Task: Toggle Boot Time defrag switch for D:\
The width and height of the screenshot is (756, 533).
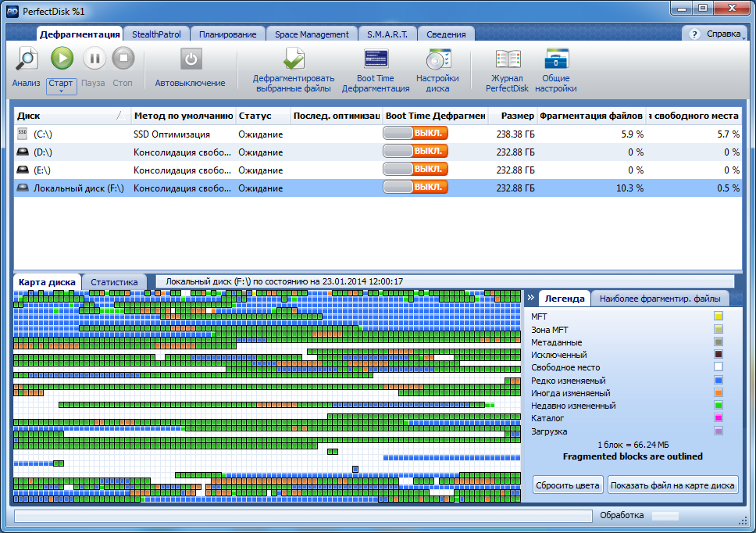Action: [415, 151]
